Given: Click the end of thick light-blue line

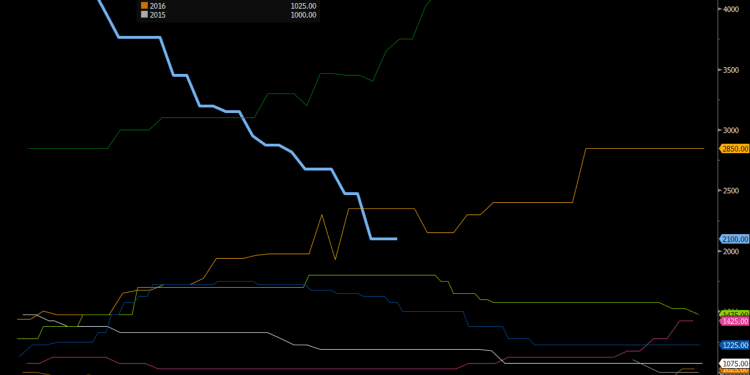Looking at the screenshot, I should [396, 239].
